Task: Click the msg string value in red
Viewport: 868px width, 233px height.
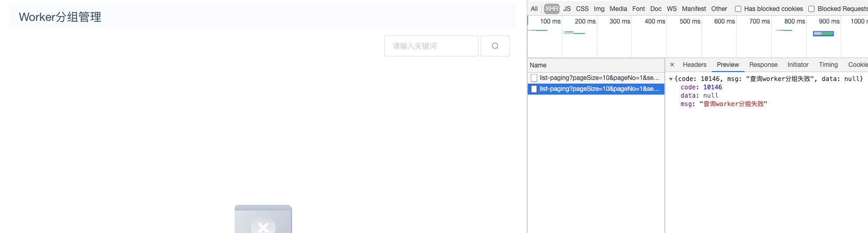Action: 733,104
